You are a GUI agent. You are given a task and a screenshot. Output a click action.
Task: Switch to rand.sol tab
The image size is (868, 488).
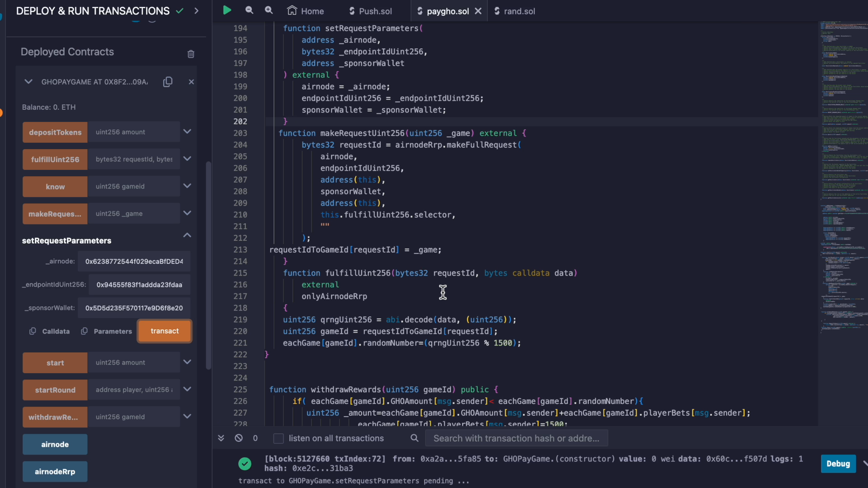click(x=514, y=11)
